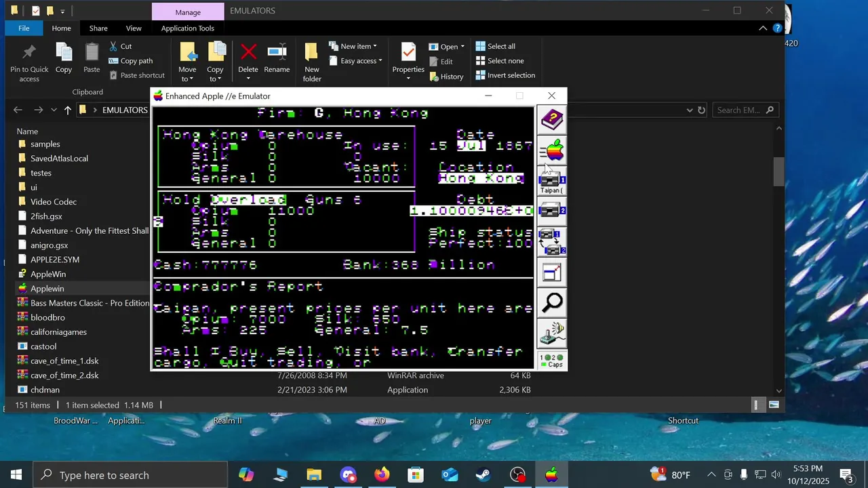Screen dimensions: 868x488
Task: Show hidden system tray icons chevron
Action: point(711,475)
